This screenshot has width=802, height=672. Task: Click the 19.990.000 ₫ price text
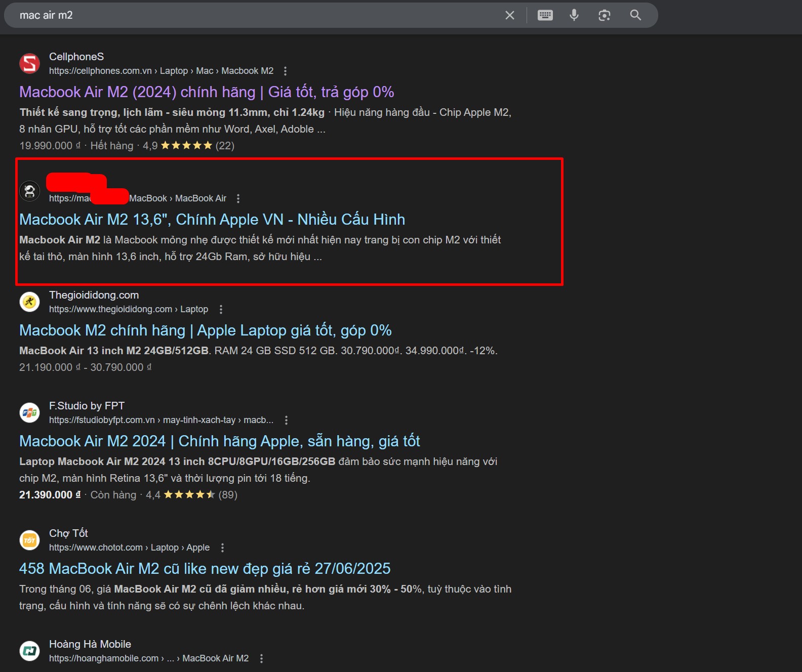(50, 146)
